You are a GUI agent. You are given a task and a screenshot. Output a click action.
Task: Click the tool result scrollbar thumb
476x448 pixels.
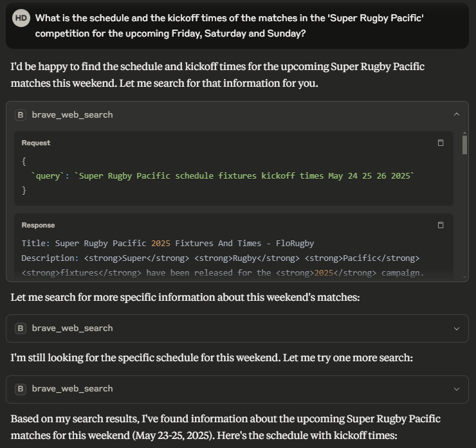click(464, 145)
